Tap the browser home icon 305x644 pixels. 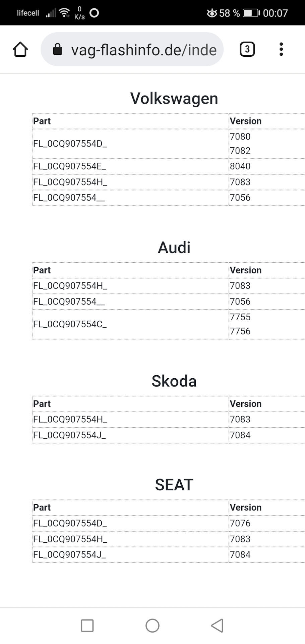(x=20, y=50)
